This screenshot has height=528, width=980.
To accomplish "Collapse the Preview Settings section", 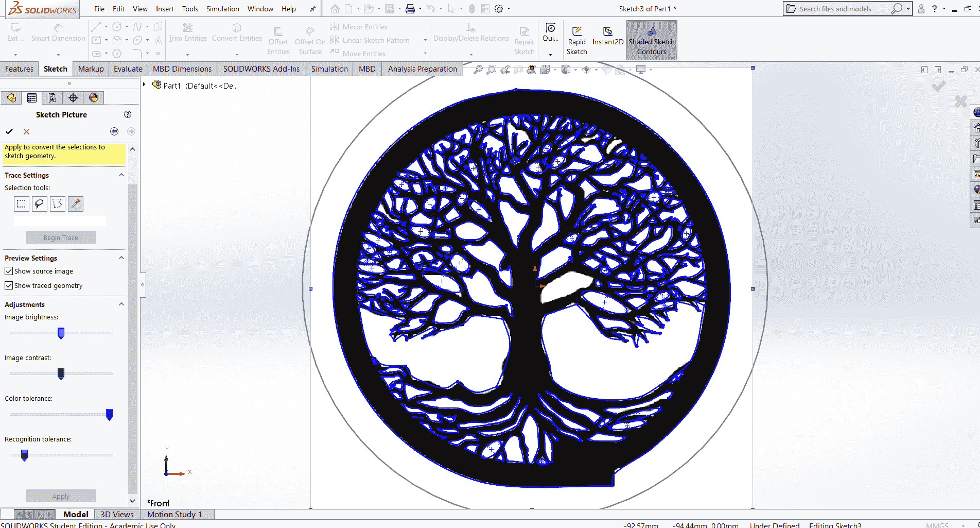I will pos(121,258).
